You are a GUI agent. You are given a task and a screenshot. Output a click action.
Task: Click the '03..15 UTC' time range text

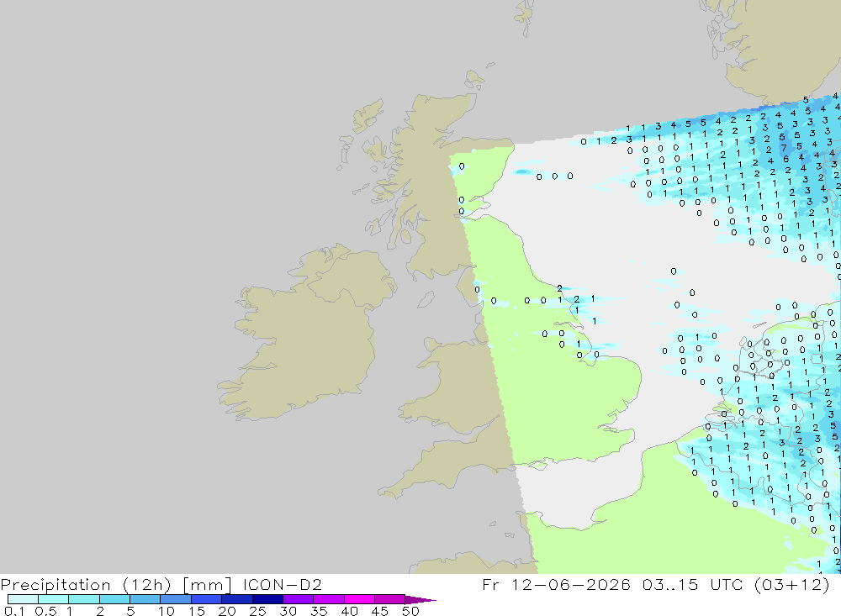point(692,584)
